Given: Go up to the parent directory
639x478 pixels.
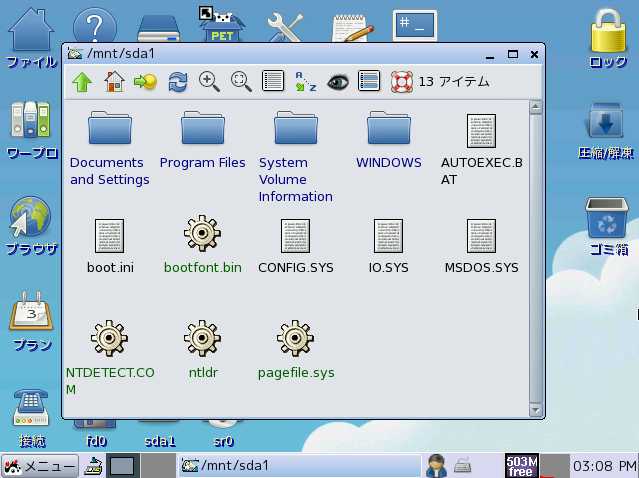Looking at the screenshot, I should (x=82, y=82).
